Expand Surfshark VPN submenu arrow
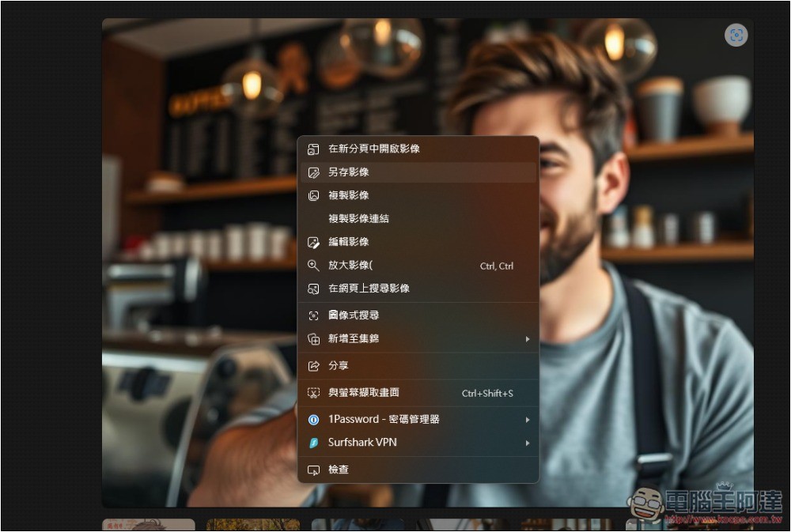791x532 pixels. (527, 443)
